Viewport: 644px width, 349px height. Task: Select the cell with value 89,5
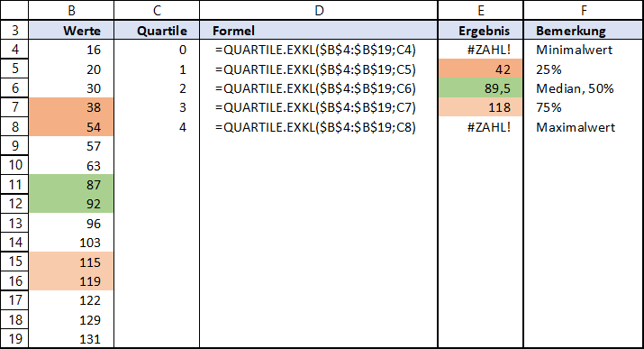[x=481, y=88]
